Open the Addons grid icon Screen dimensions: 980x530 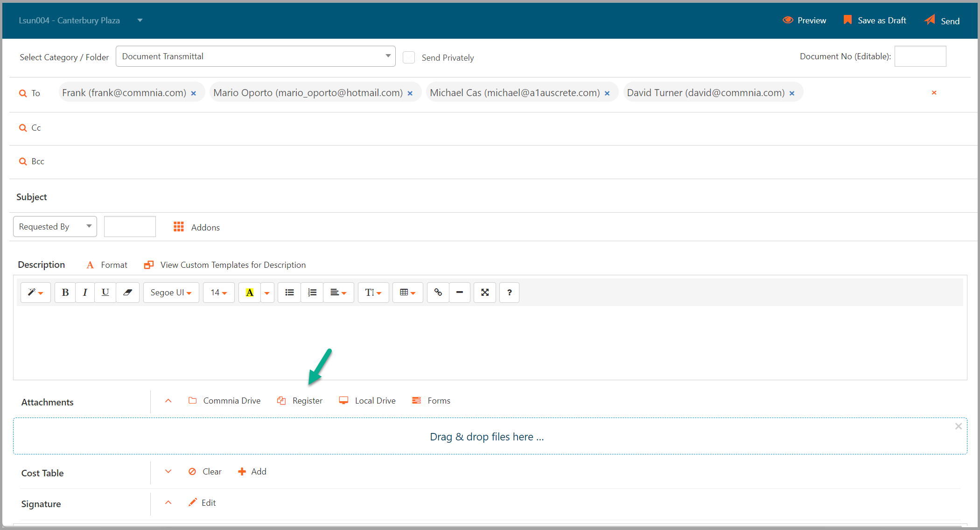[179, 227]
